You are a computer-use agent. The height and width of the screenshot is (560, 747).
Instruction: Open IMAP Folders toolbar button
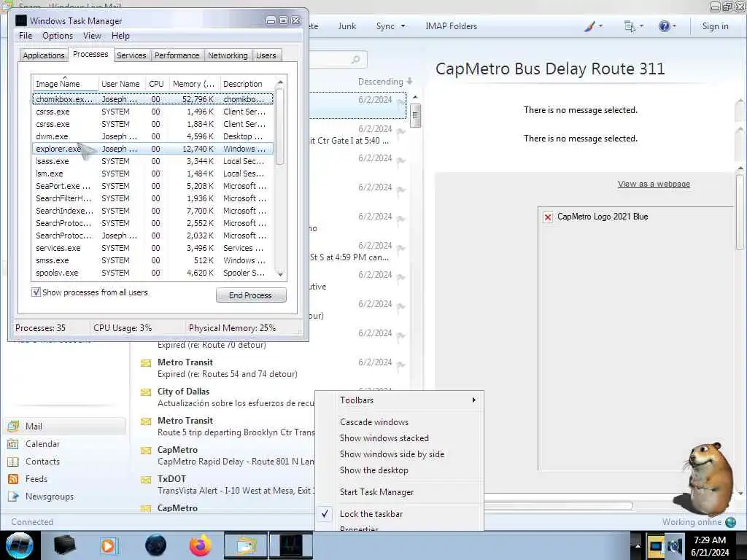451,26
